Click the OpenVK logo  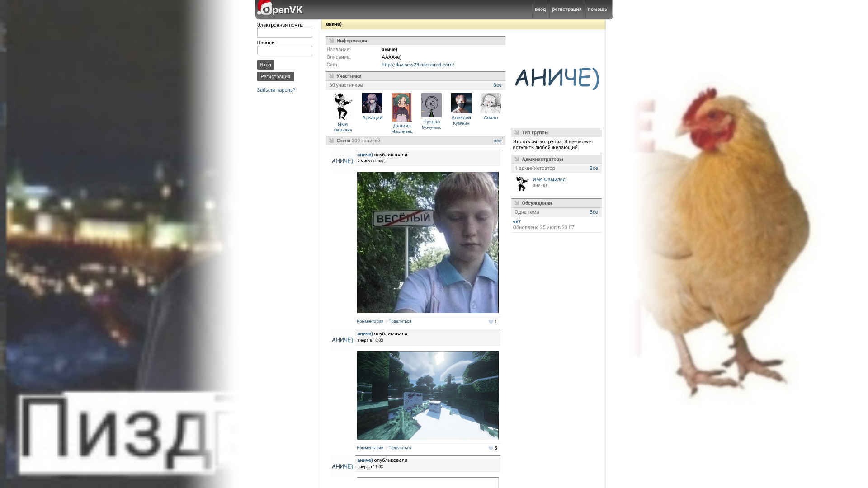(280, 9)
